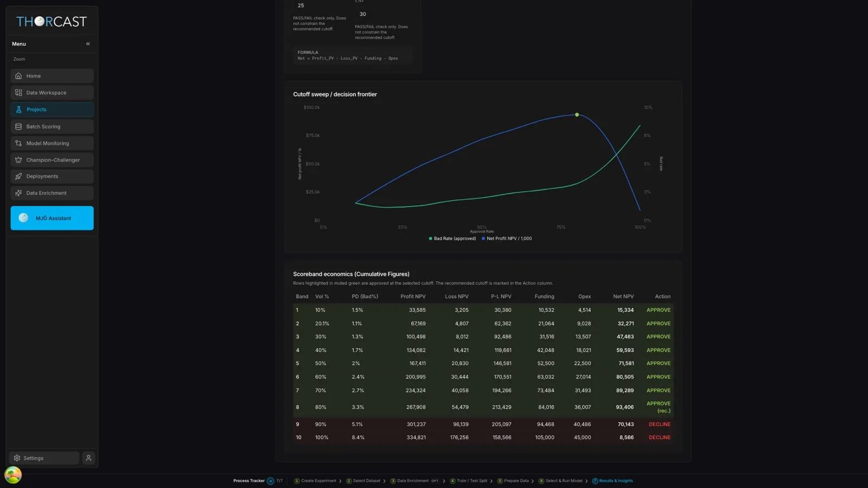This screenshot has width=868, height=488.
Task: Click the Champion-Challenger crown icon
Action: [18, 160]
